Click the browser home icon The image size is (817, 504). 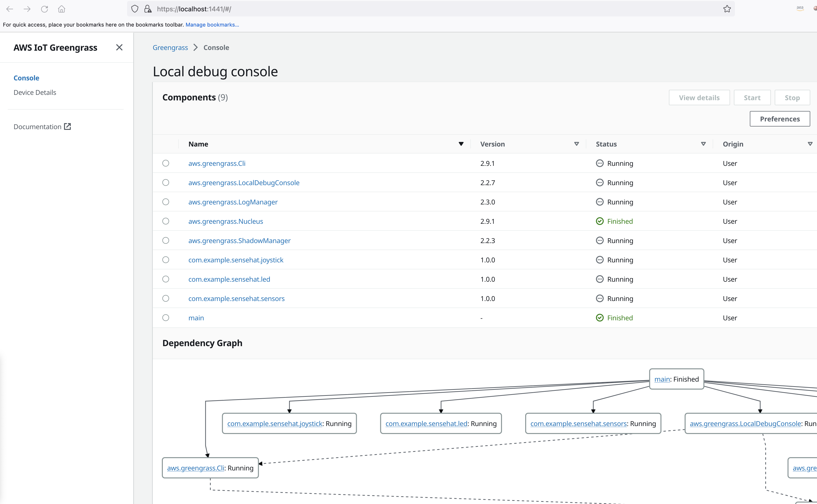[x=61, y=9]
